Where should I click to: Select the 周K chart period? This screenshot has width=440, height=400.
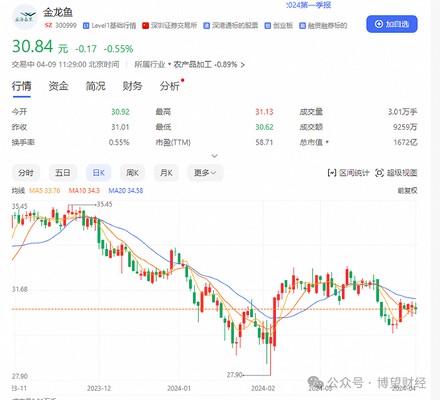[x=132, y=173]
